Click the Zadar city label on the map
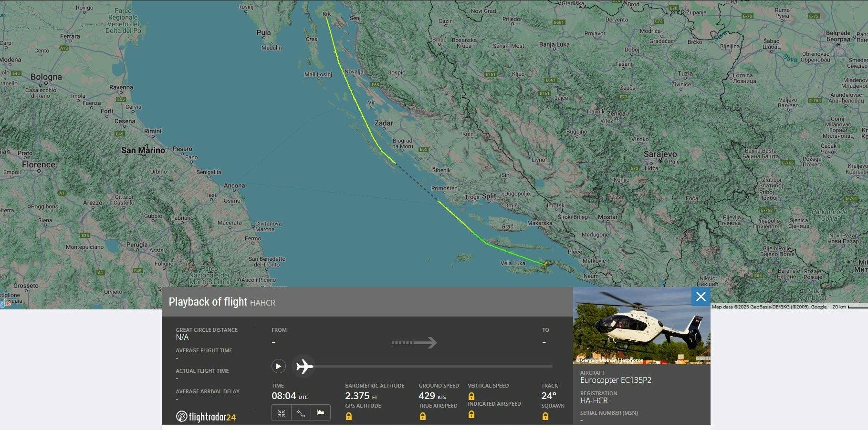Image resolution: width=868 pixels, height=430 pixels. [x=384, y=123]
